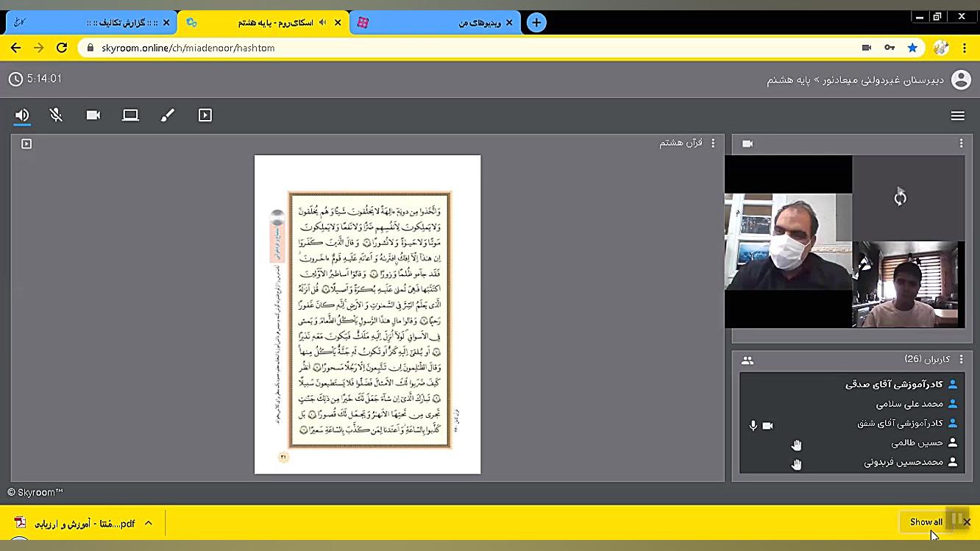Open the hamburger menu at top right

click(x=958, y=115)
